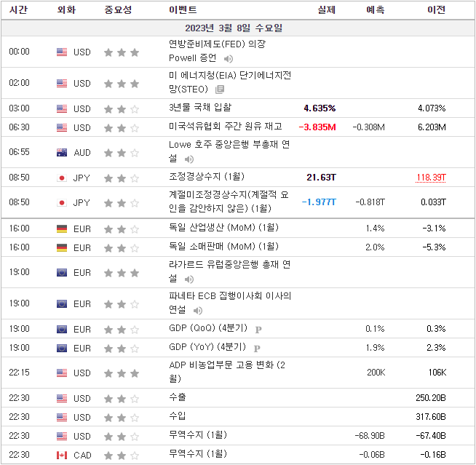476x465 pixels.
Task: Click speaker icon for Lowe 호주 중앙은행 연설
Action: (x=189, y=159)
